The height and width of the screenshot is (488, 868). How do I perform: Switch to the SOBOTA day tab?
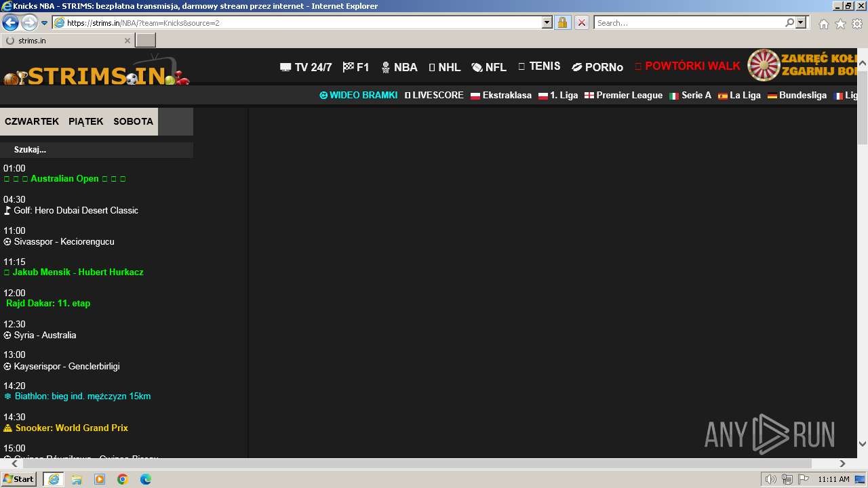(134, 121)
